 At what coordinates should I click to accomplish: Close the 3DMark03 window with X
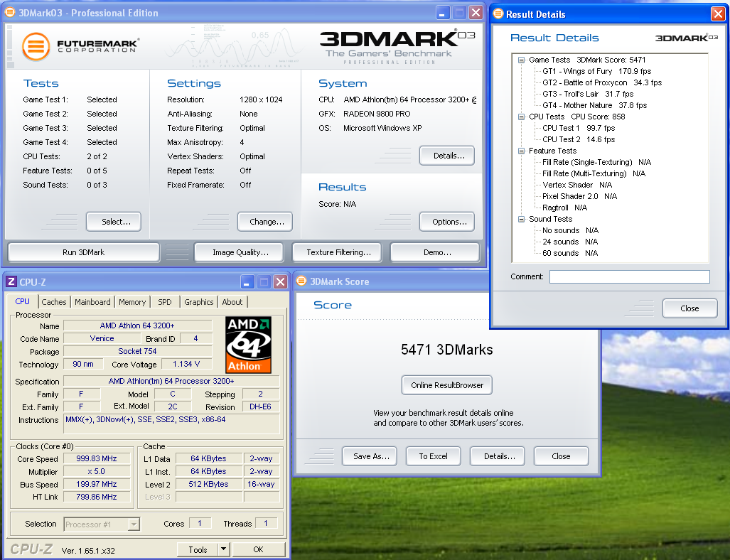tap(476, 13)
